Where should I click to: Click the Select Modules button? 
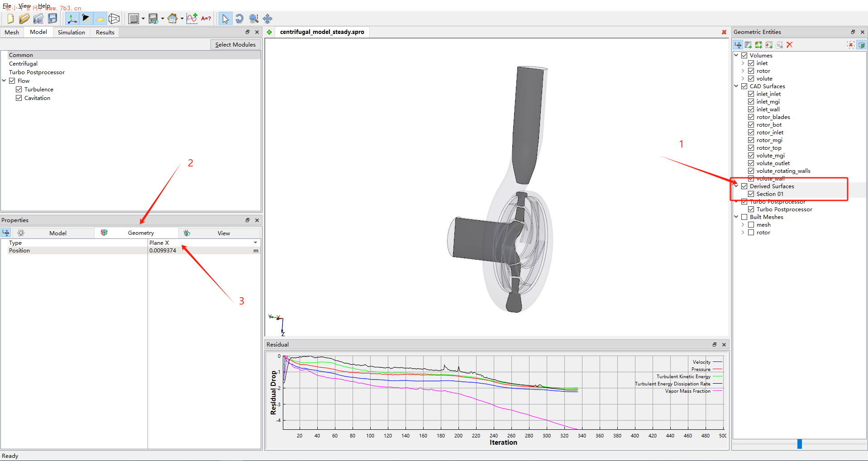[235, 45]
